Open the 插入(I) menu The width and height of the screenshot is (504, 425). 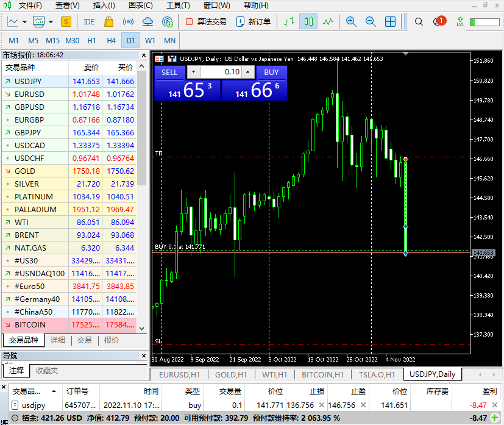104,5
